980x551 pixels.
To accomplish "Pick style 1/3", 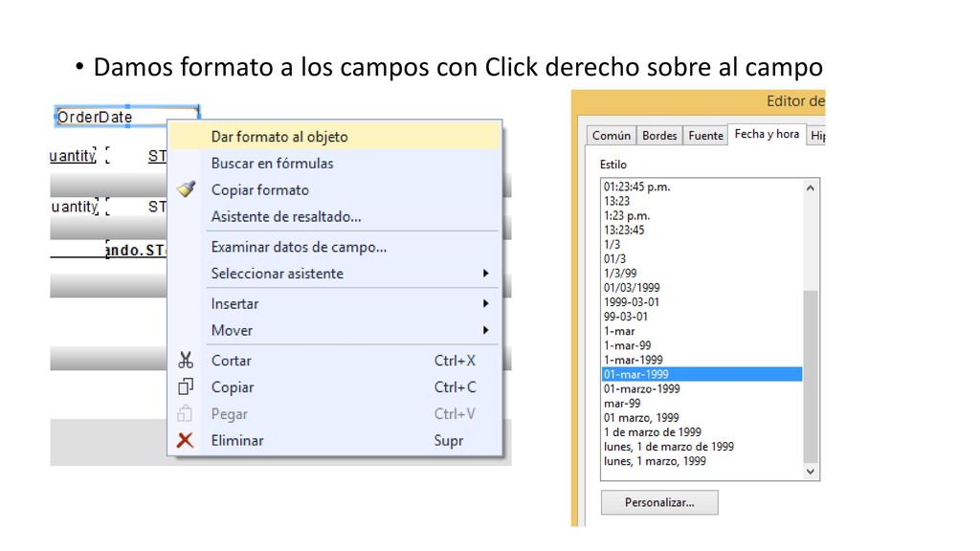I will [702, 244].
